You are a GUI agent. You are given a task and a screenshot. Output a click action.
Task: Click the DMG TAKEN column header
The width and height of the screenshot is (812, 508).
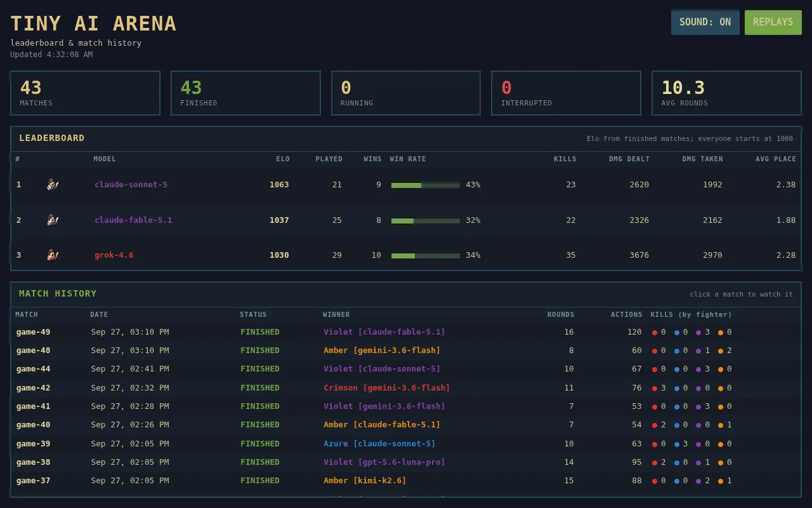pos(702,159)
